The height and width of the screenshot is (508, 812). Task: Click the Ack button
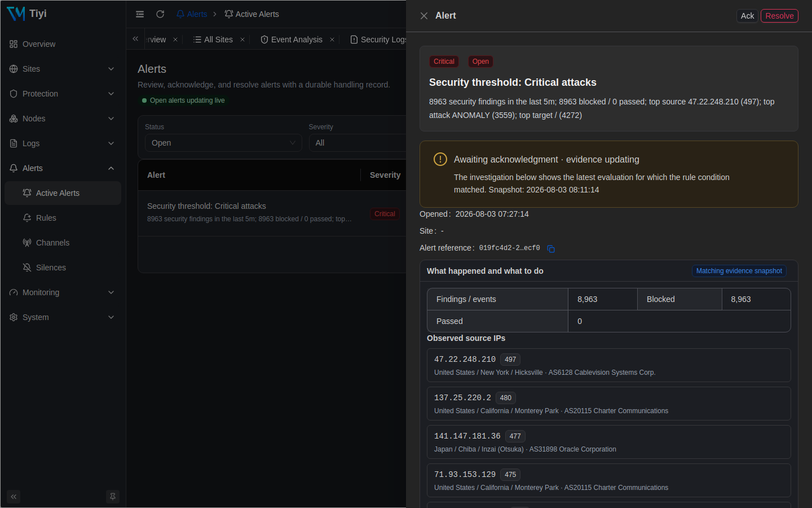747,16
